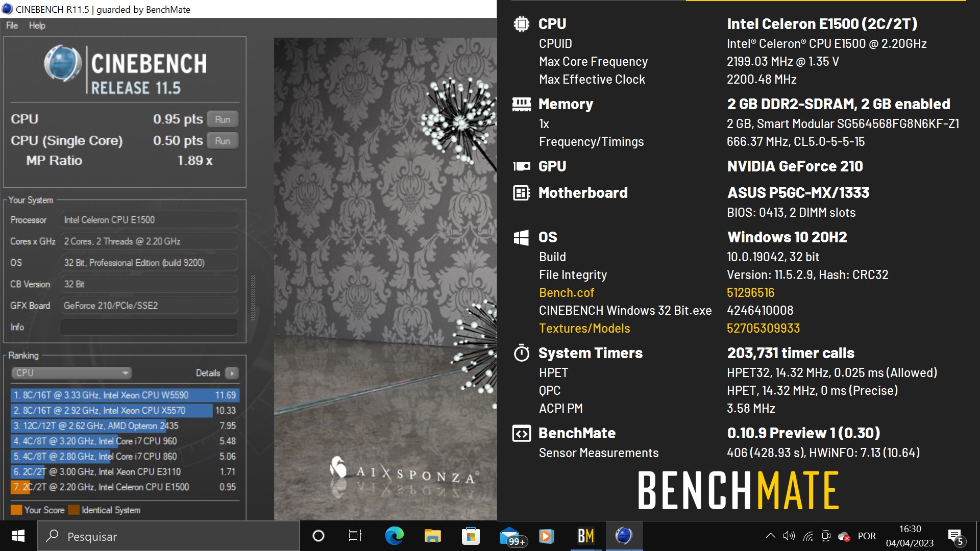Click the Bench.cof hash value 51296516

750,293
